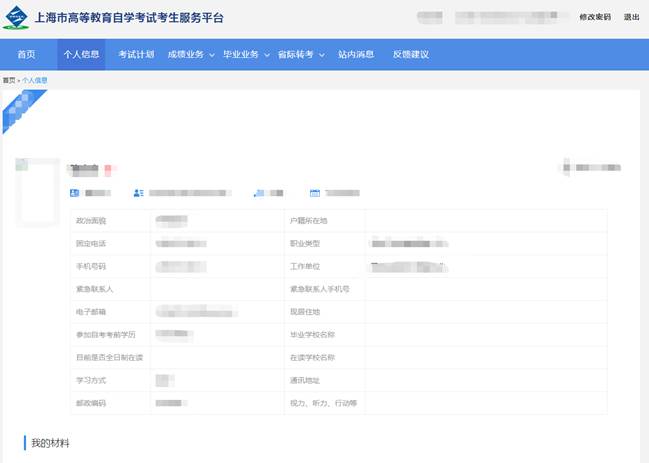
Task: Click 个人信息 in the breadcrumb trail
Action: click(35, 79)
